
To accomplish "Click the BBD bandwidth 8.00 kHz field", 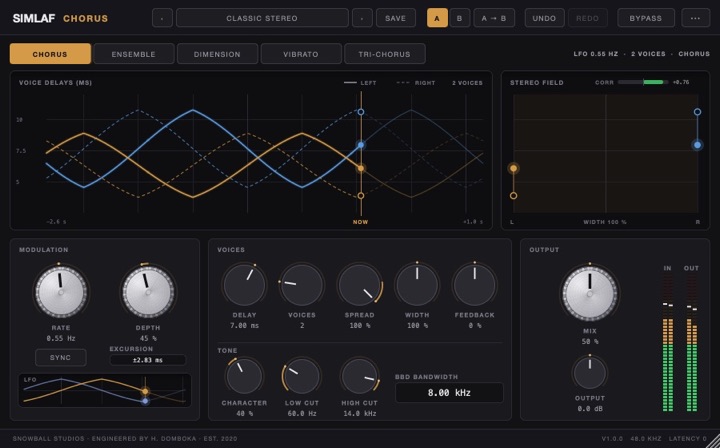I will point(449,393).
